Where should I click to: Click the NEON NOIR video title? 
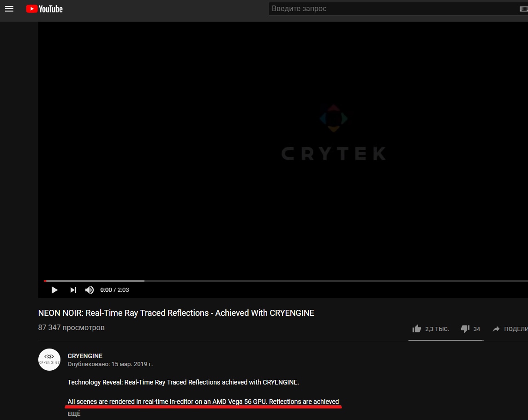pos(176,313)
